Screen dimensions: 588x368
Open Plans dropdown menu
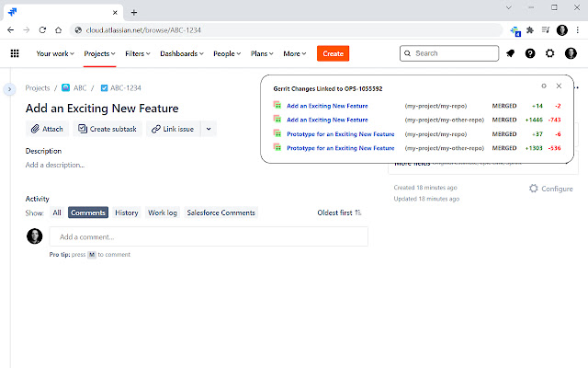pyautogui.click(x=262, y=53)
